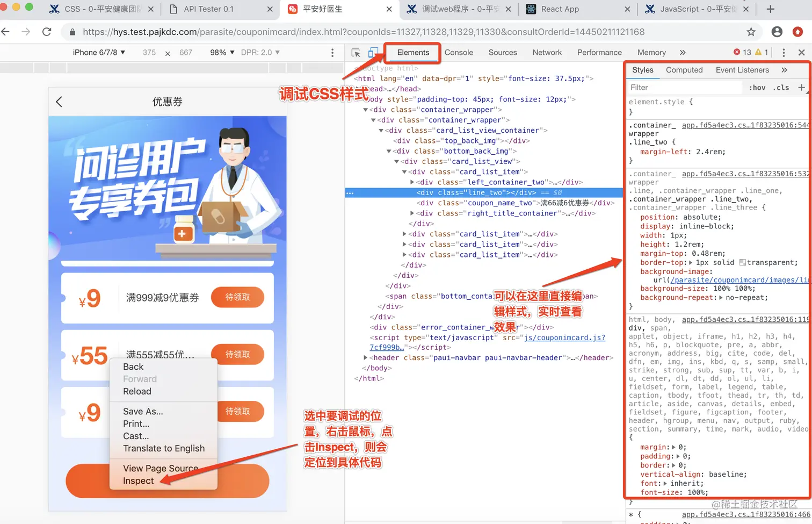This screenshot has width=812, height=524.
Task: Show more Styles pane tabs chevron
Action: pyautogui.click(x=784, y=70)
